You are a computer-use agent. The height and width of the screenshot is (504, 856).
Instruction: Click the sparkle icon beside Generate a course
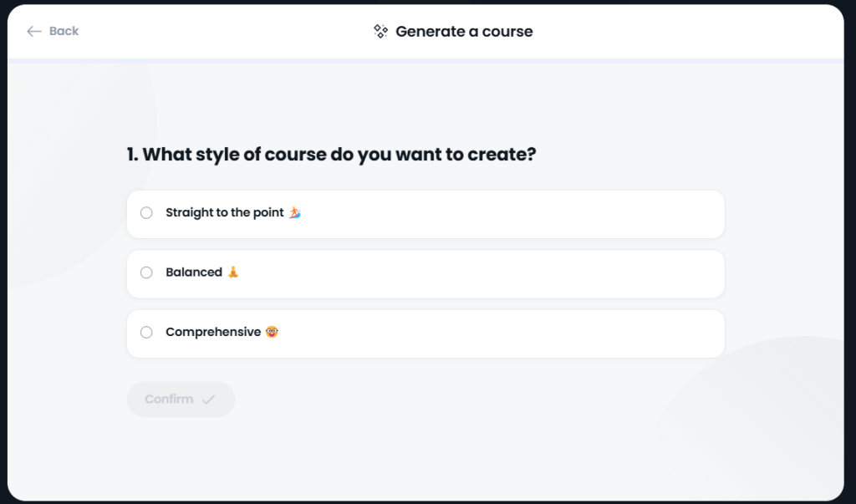click(x=380, y=31)
